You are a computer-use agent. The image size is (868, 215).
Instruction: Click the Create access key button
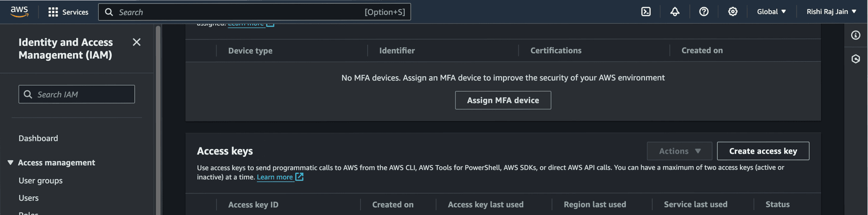coord(763,151)
